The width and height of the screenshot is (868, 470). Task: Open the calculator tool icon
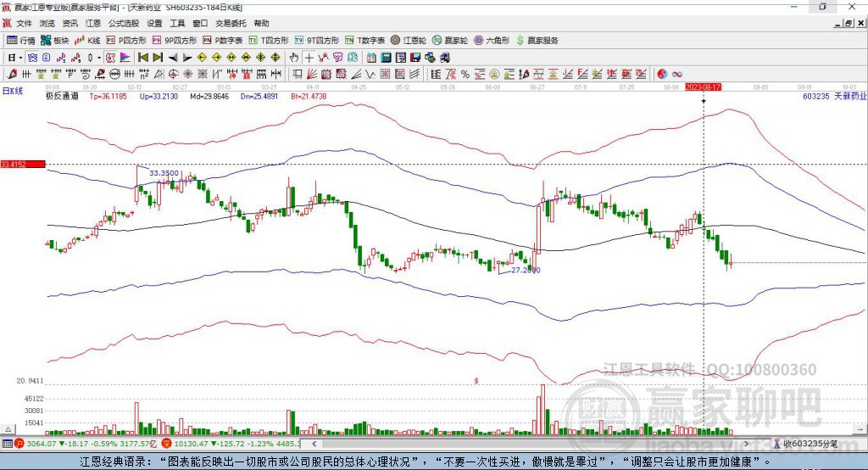pos(386,58)
